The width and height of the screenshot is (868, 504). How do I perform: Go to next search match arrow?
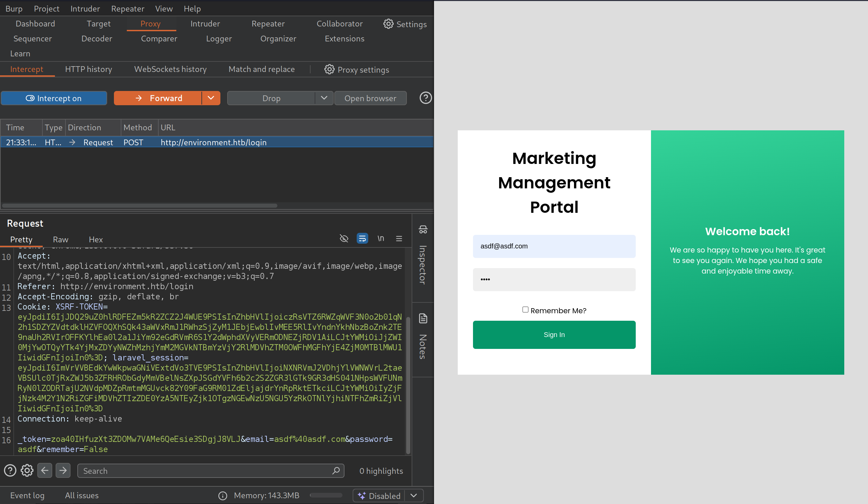point(63,470)
